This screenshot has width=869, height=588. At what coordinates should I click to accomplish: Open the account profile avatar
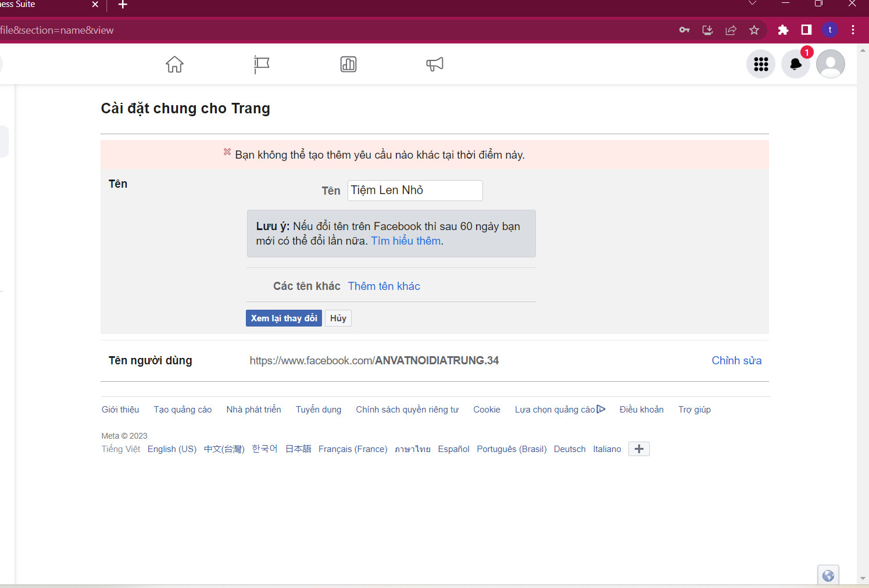point(831,64)
